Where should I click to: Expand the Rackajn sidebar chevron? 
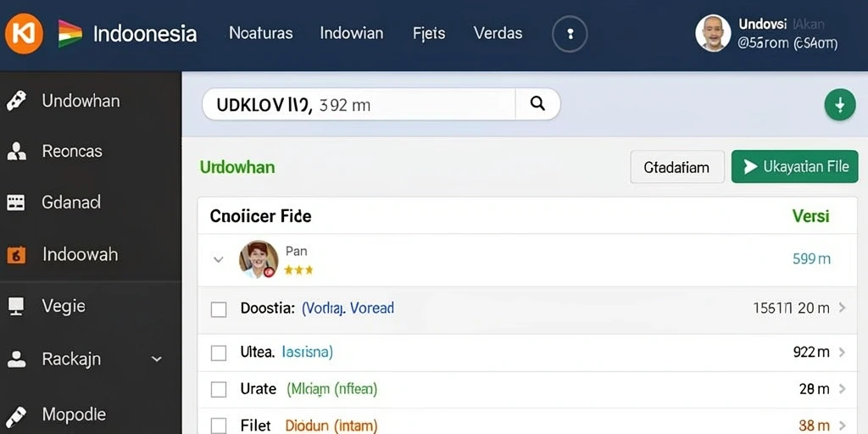157,359
